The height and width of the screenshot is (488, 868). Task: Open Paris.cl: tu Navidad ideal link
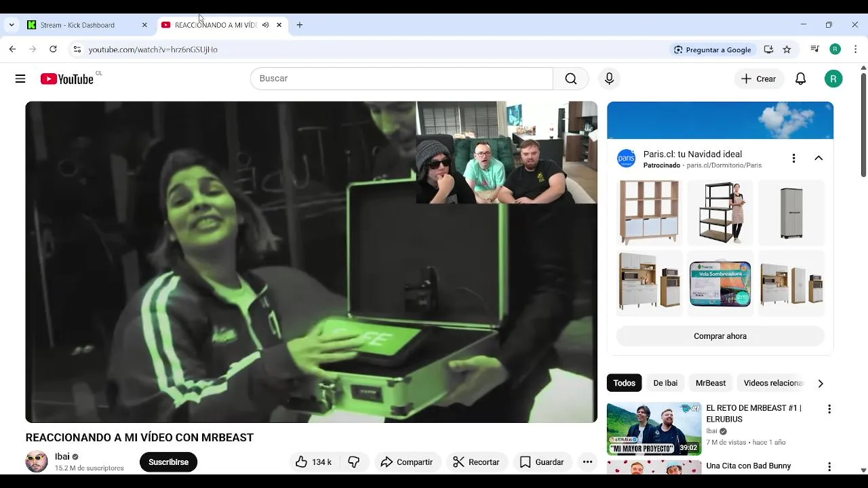tap(692, 155)
